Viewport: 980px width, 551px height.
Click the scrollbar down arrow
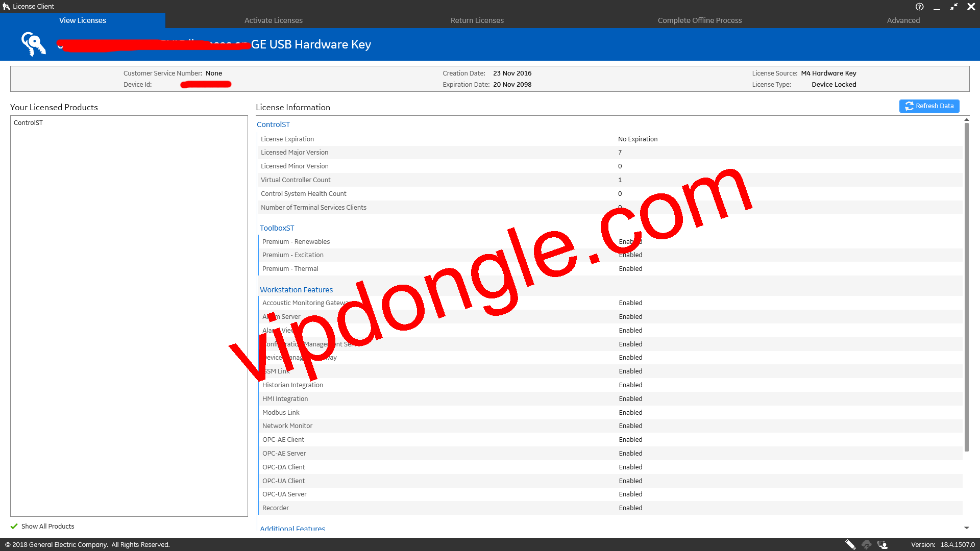(966, 528)
